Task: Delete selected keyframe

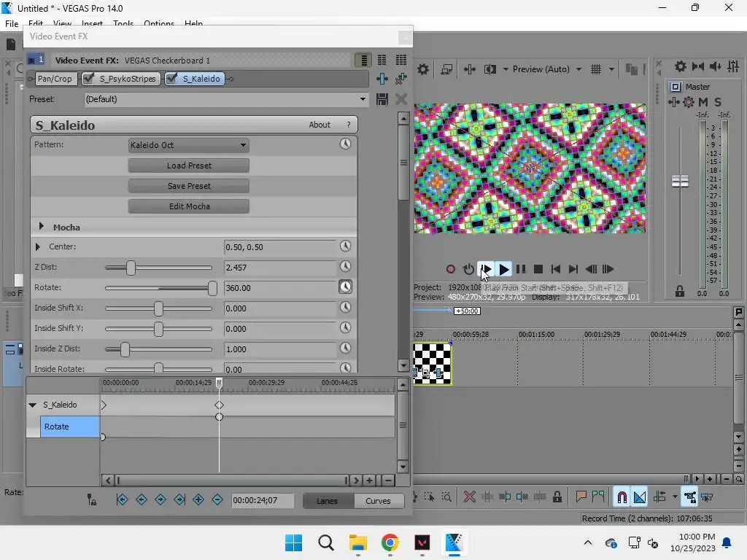Action: (217, 499)
